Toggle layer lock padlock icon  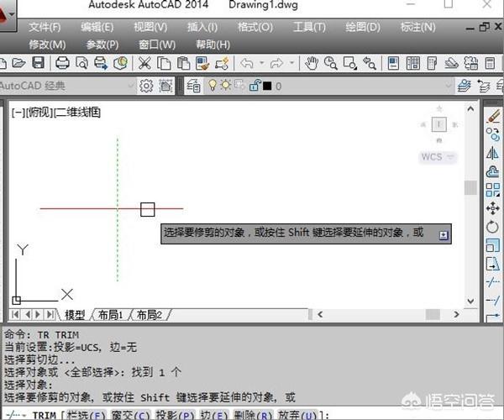tap(255, 86)
